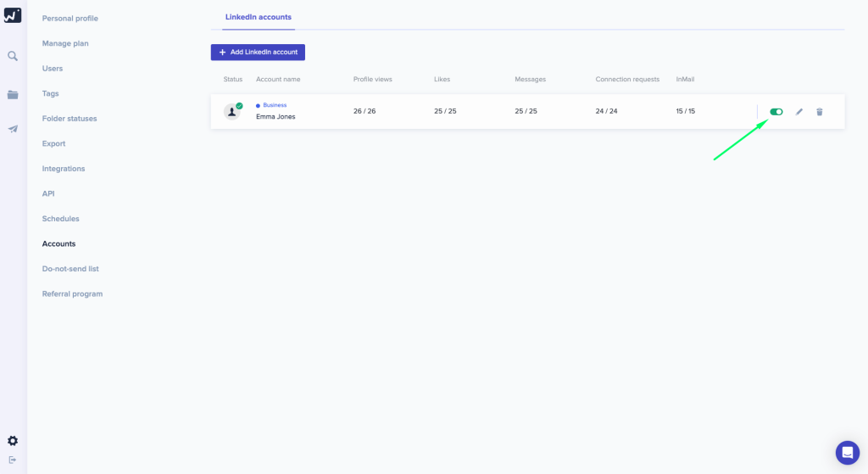Open campaigns paper-plane icon
The height and width of the screenshot is (474, 868).
pos(13,129)
